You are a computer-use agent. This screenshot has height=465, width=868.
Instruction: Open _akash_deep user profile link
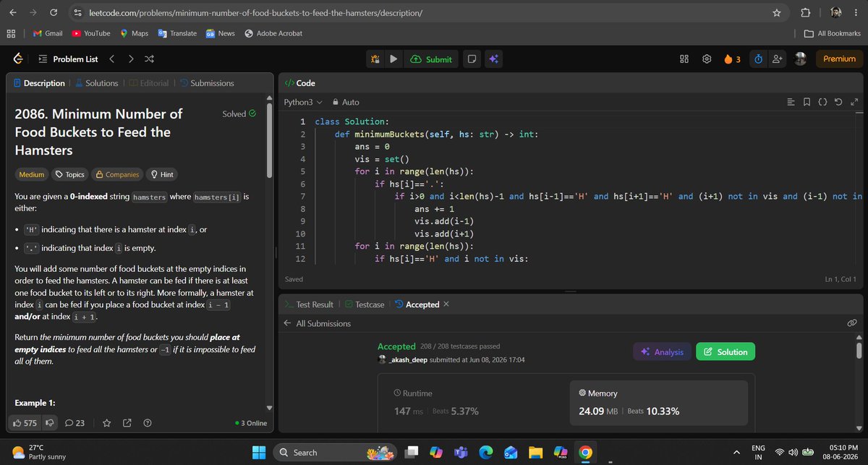click(409, 359)
